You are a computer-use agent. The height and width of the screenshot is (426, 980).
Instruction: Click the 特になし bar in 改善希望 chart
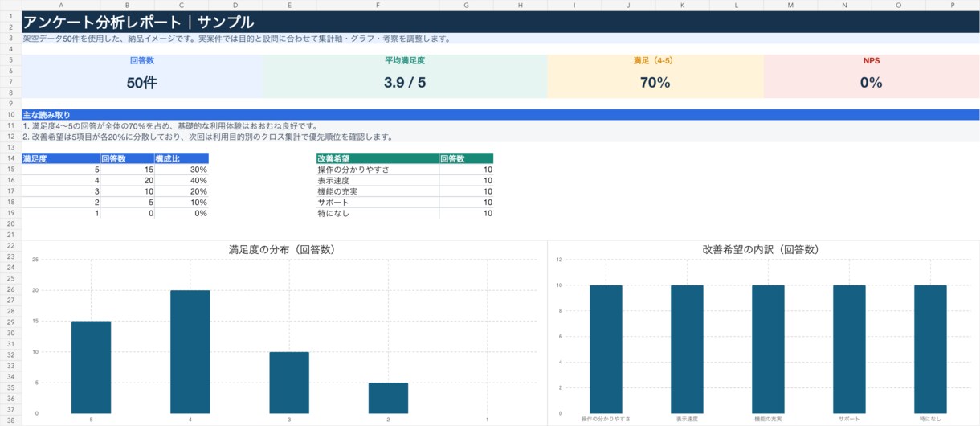930,349
